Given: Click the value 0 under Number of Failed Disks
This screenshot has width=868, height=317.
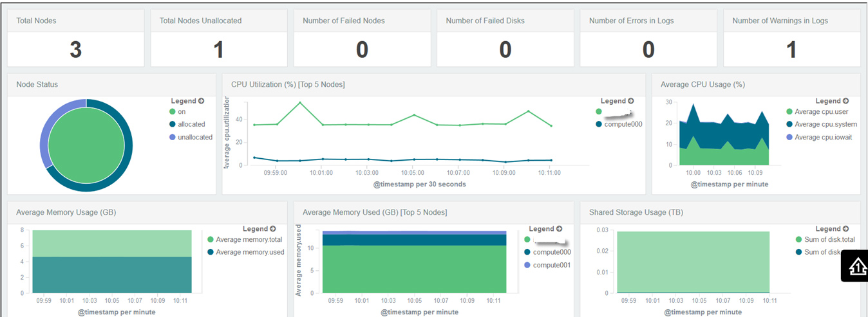Looking at the screenshot, I should 505,50.
